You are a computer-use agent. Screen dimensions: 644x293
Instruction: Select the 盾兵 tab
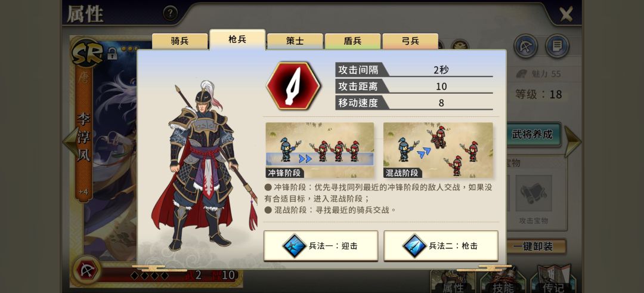352,41
